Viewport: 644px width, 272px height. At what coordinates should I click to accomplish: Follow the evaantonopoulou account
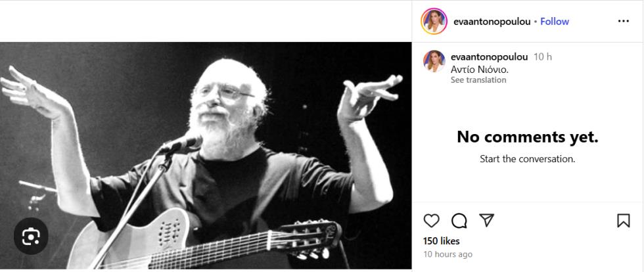555,21
